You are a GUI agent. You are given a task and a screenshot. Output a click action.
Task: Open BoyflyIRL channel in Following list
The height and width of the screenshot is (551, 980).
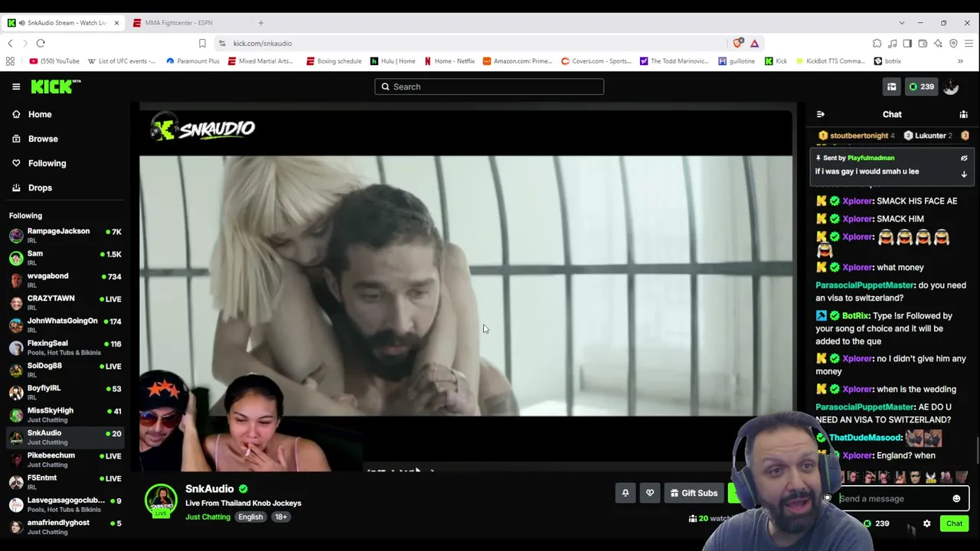65,393
